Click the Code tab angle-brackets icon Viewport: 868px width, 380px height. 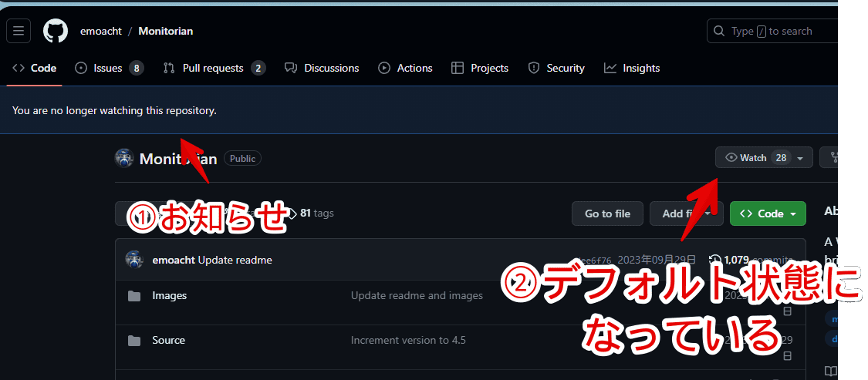pyautogui.click(x=19, y=68)
